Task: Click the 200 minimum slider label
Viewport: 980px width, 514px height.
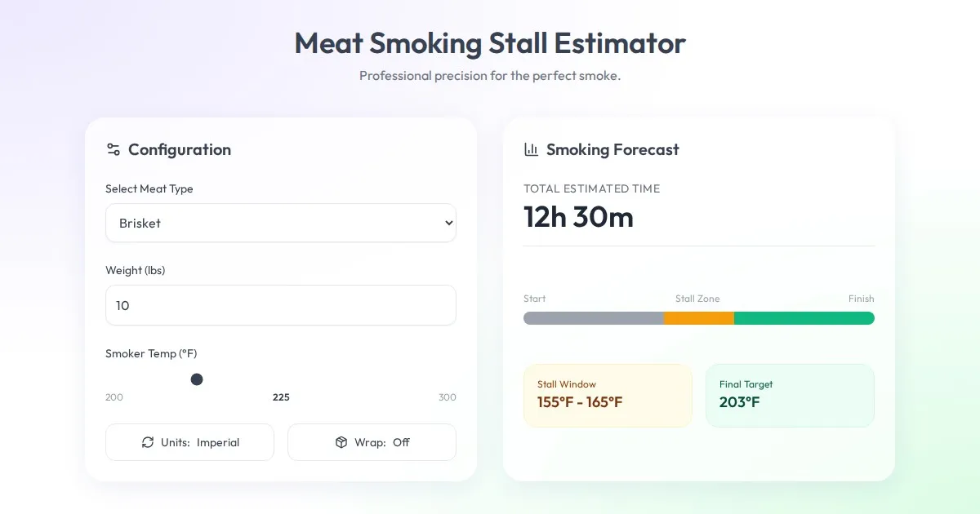Action: click(x=114, y=397)
